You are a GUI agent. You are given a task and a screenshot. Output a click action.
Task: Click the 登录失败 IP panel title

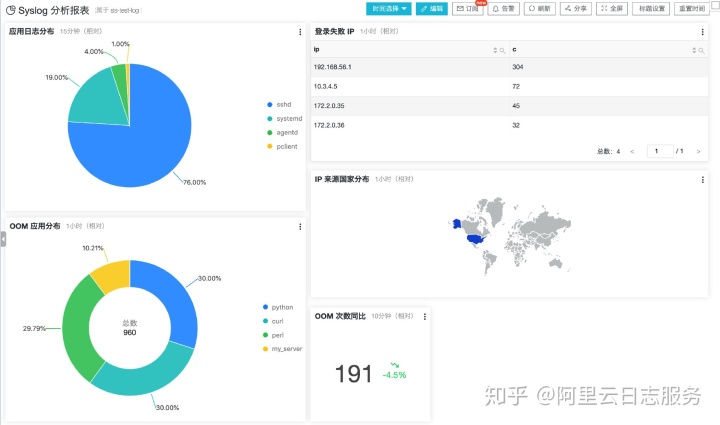[334, 31]
